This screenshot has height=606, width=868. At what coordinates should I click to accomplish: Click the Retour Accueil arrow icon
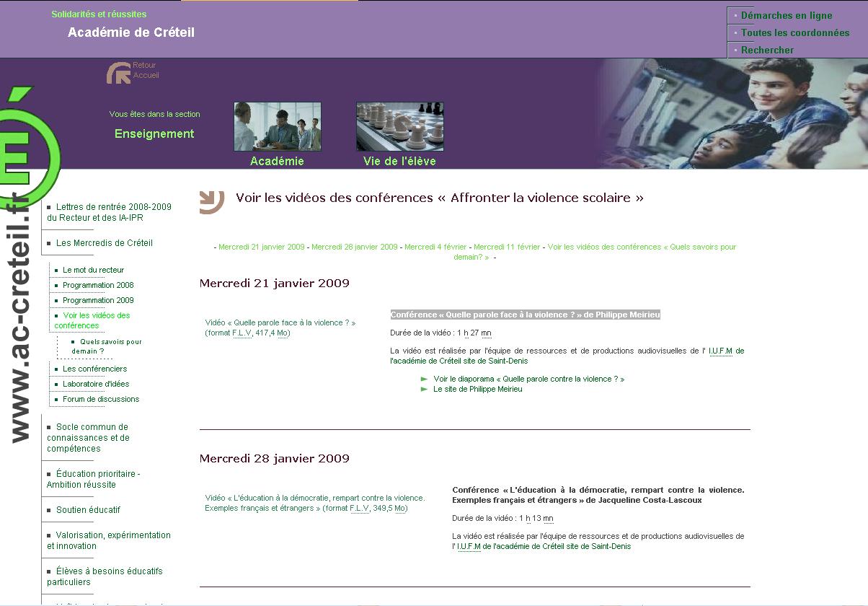119,73
